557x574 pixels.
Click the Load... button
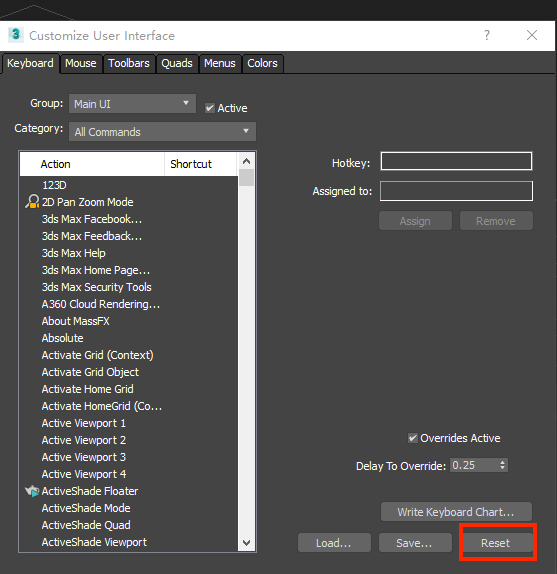click(x=334, y=543)
